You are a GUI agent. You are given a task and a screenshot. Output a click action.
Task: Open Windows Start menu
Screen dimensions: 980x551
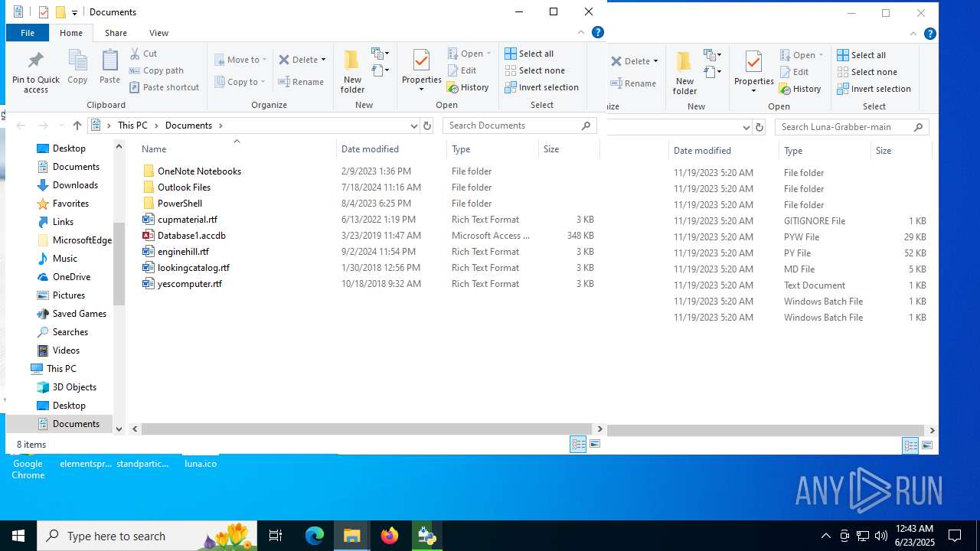click(x=18, y=536)
